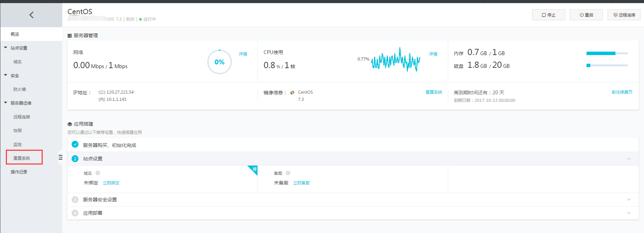Click the memory usage progress bar
Viewport: 644px width, 233px height.
coord(607,53)
